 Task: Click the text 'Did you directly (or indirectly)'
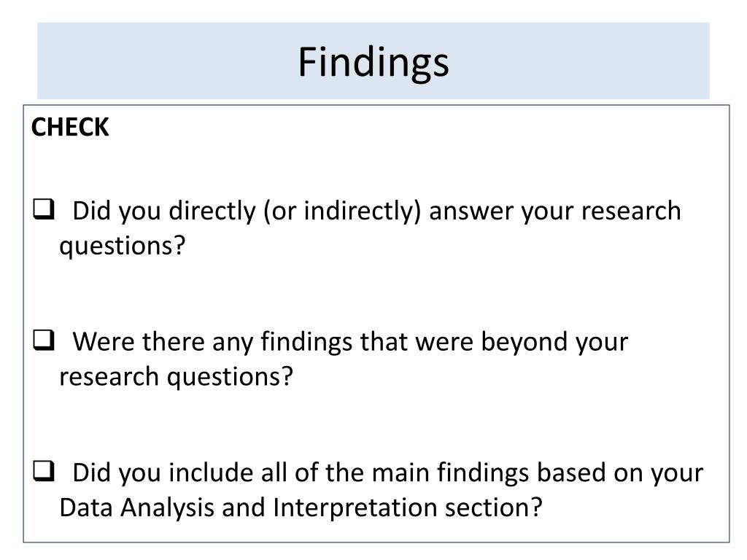click(247, 211)
